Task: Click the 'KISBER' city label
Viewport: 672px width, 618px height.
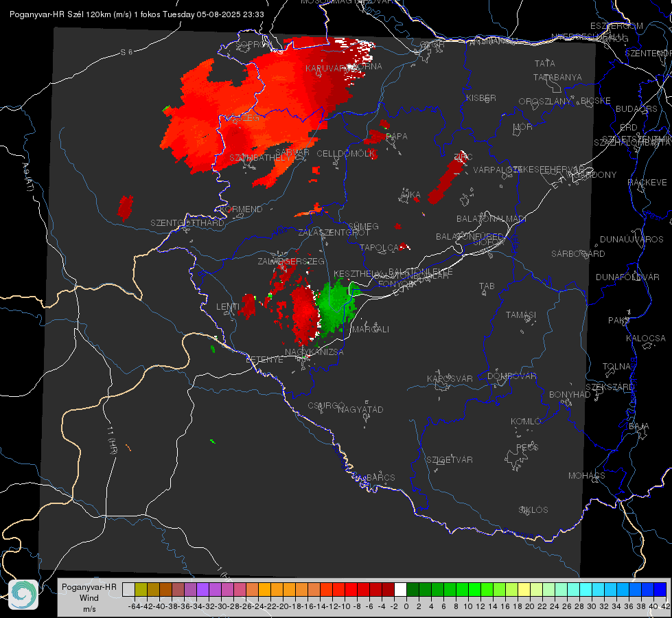Action: (x=481, y=98)
